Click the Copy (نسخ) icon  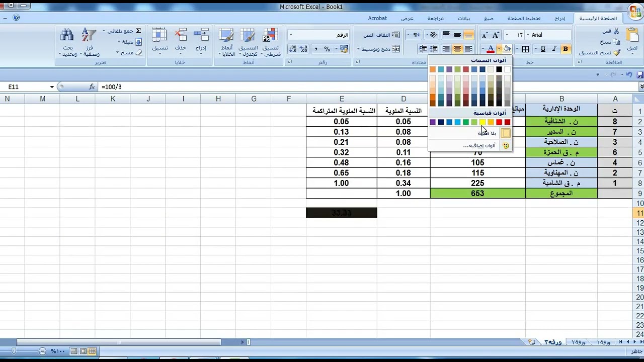click(x=616, y=42)
